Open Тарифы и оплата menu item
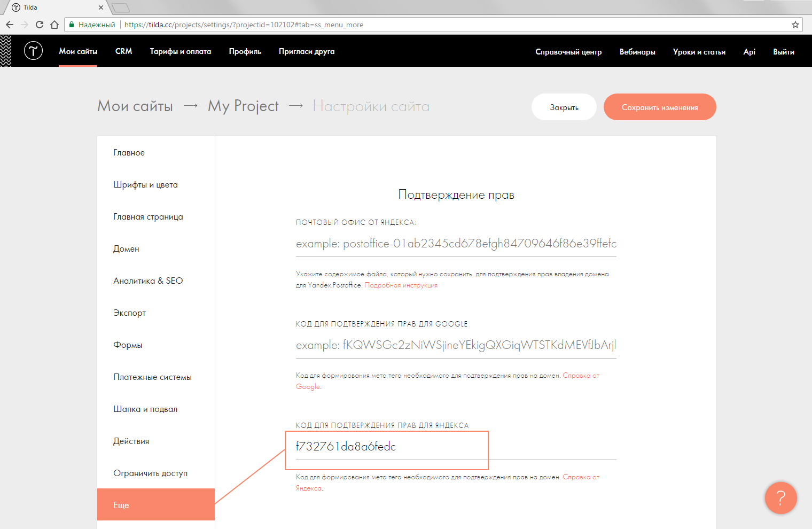 point(181,51)
